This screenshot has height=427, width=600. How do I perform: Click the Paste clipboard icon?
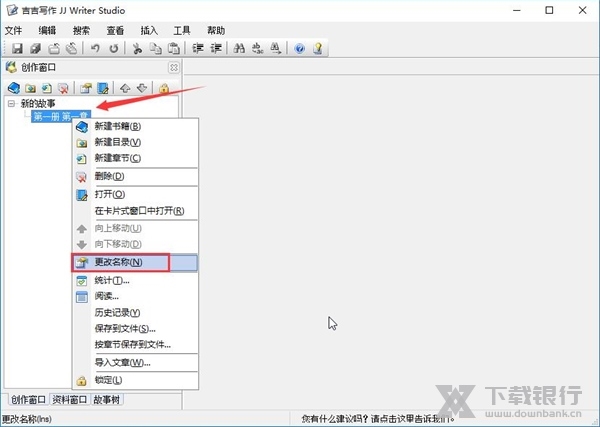174,48
